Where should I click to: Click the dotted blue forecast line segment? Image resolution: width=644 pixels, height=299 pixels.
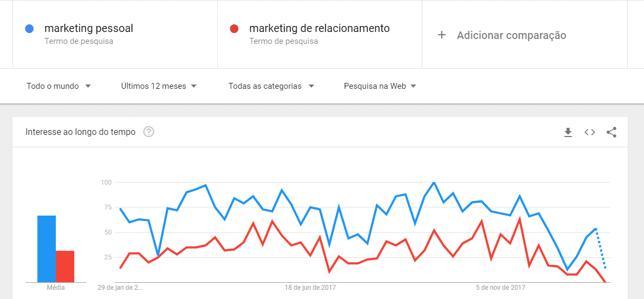pos(601,249)
